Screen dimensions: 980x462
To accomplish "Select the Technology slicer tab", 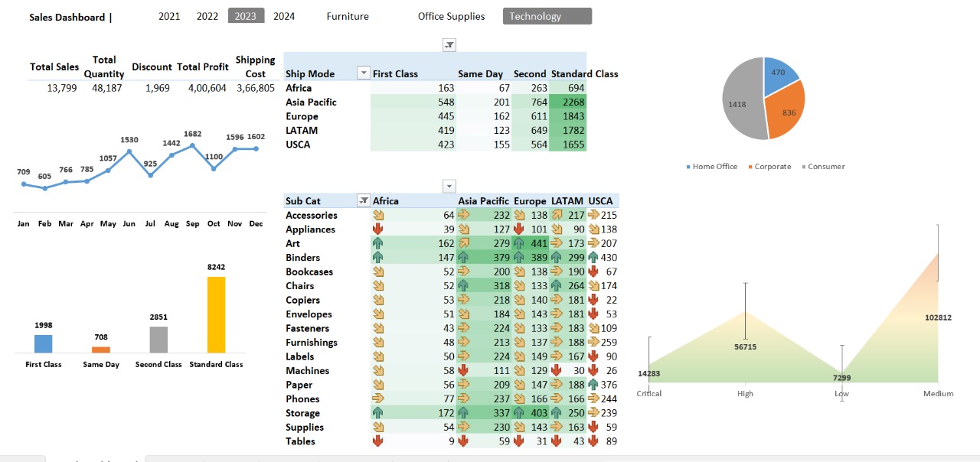I will coord(547,16).
